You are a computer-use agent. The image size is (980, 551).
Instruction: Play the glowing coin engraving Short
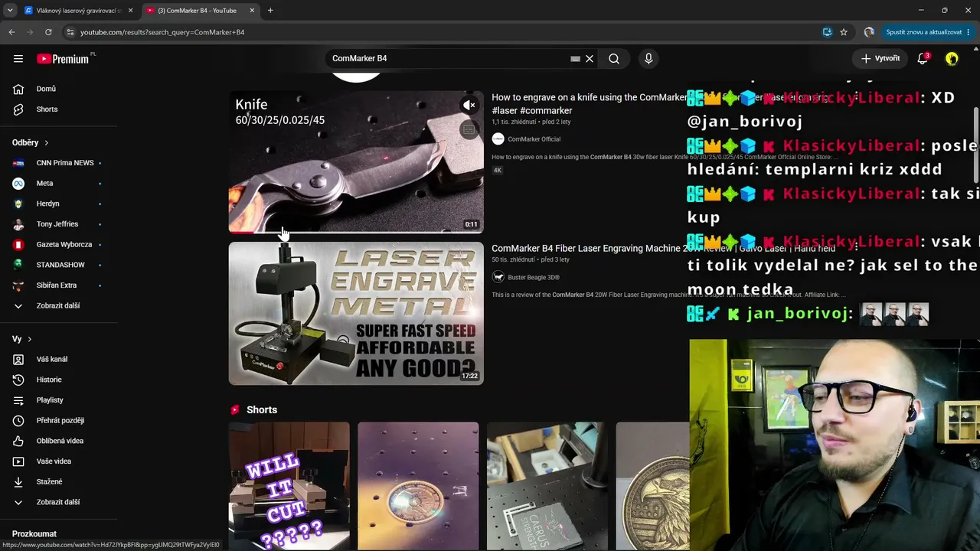418,486
